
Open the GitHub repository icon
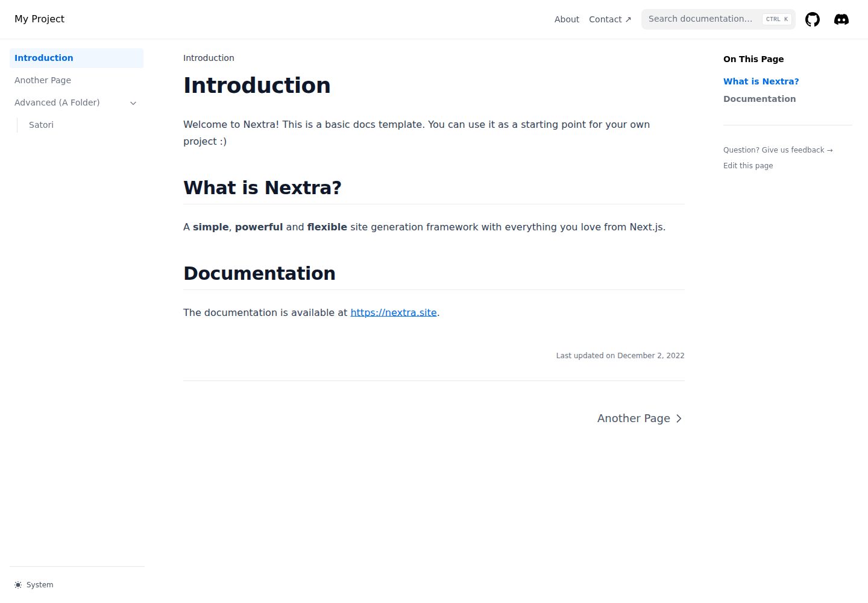[813, 19]
